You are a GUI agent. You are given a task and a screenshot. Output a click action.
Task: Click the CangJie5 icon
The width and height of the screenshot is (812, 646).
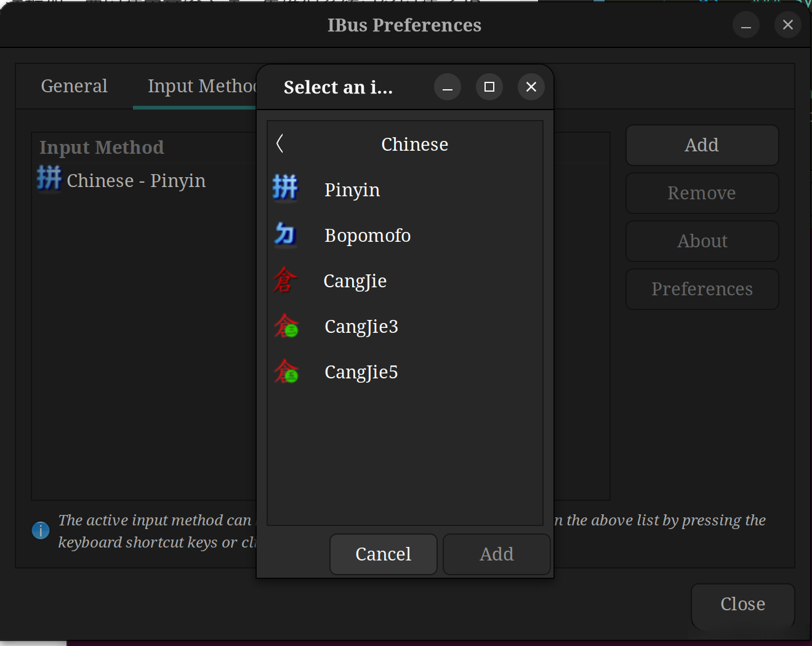[x=286, y=372]
